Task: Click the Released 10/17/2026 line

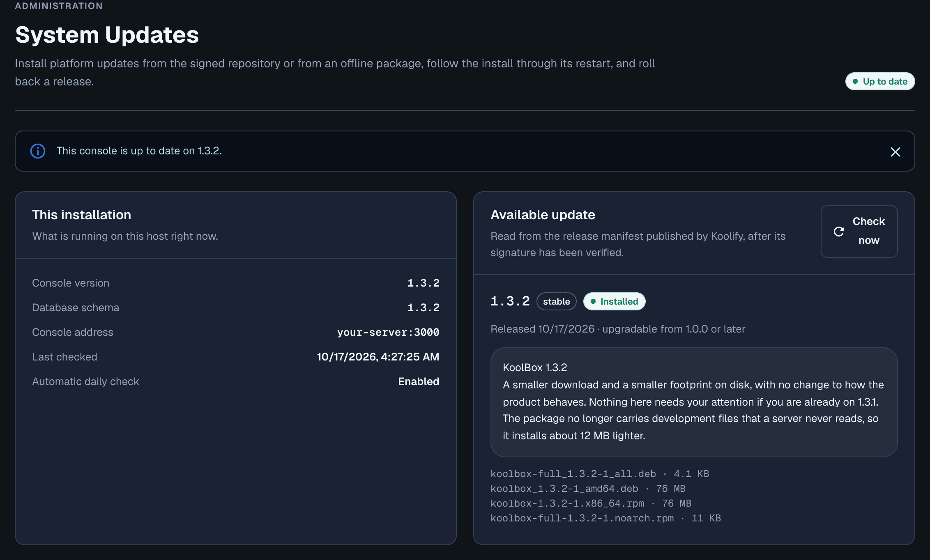Action: pos(618,329)
